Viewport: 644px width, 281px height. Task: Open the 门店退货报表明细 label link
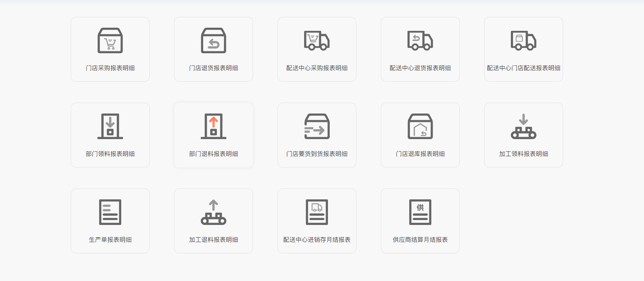tap(213, 68)
